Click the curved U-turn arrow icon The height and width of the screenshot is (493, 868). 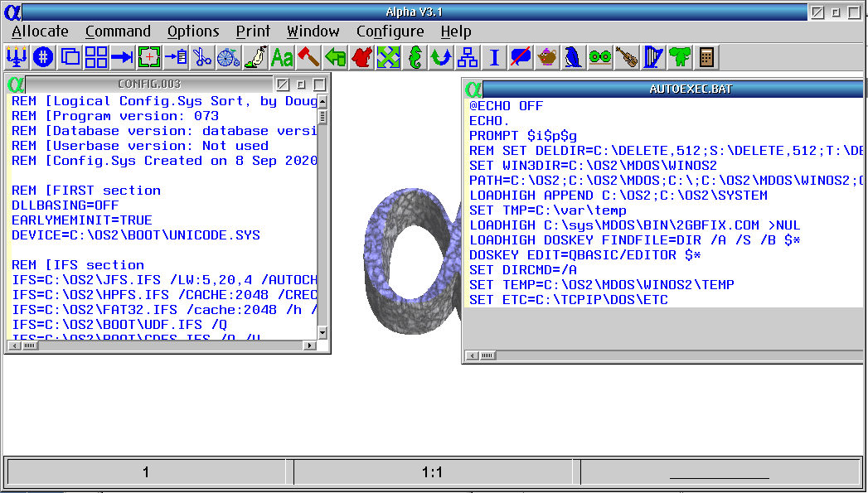pos(441,57)
